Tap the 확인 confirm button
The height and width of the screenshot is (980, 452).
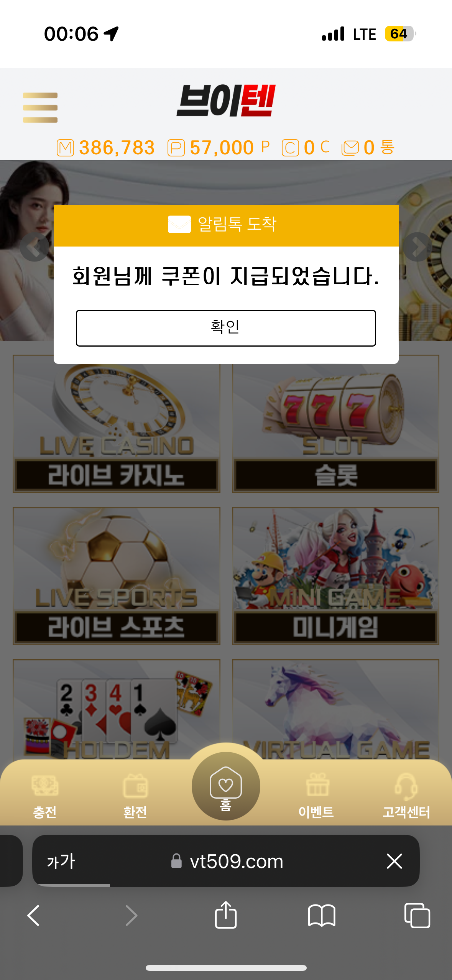click(226, 328)
